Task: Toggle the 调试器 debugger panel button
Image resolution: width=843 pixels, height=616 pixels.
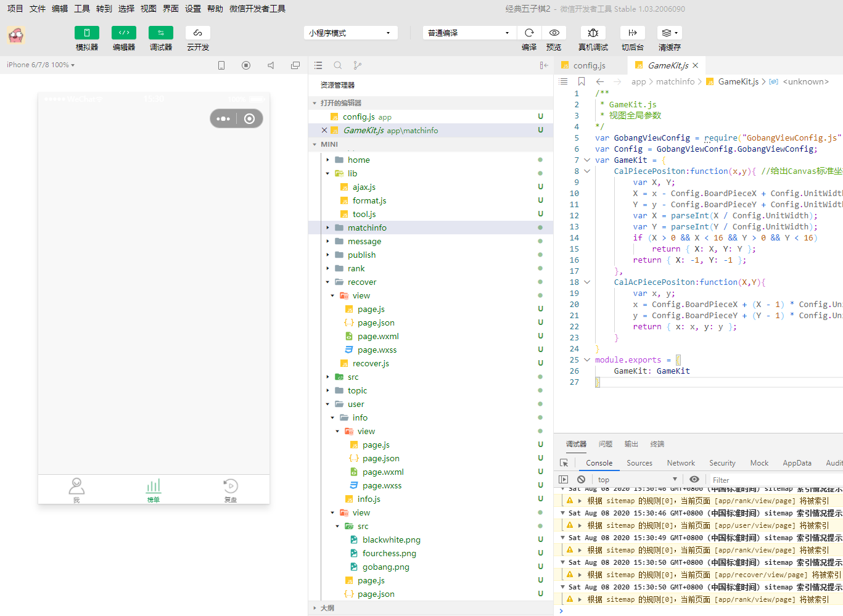Action: click(160, 33)
